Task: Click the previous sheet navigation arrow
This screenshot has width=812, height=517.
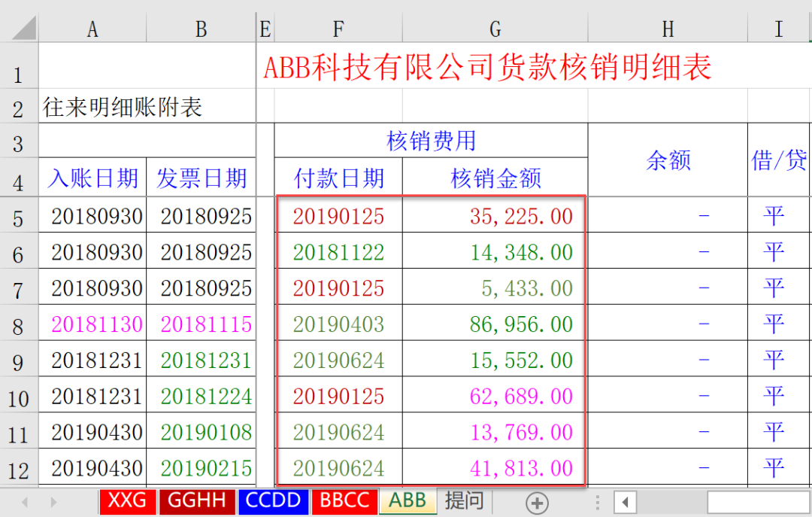Action: 24,502
